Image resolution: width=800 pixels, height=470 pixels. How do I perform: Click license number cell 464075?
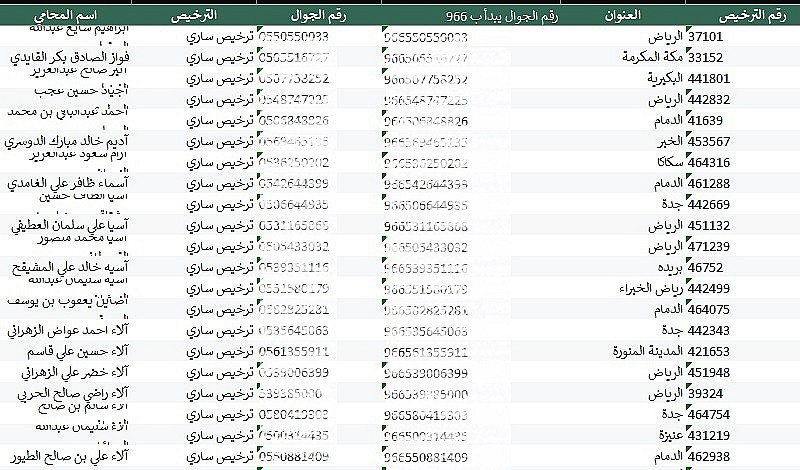709,309
